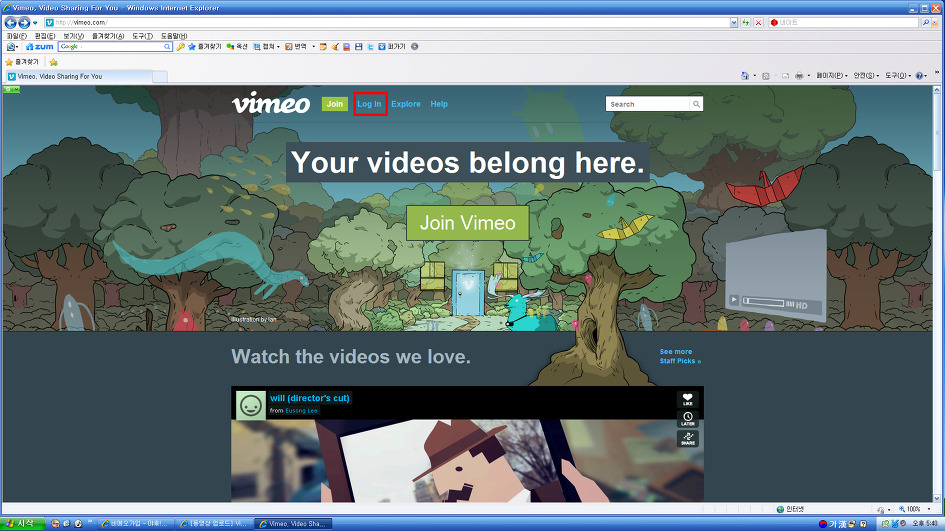Screen dimensions: 945x531
Task: Open the recent pages dropdown beside Forward
Action: coord(35,23)
